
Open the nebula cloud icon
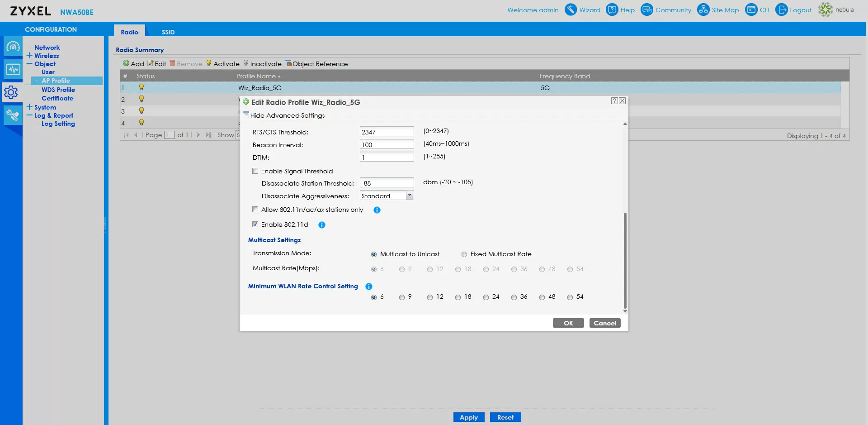point(826,10)
